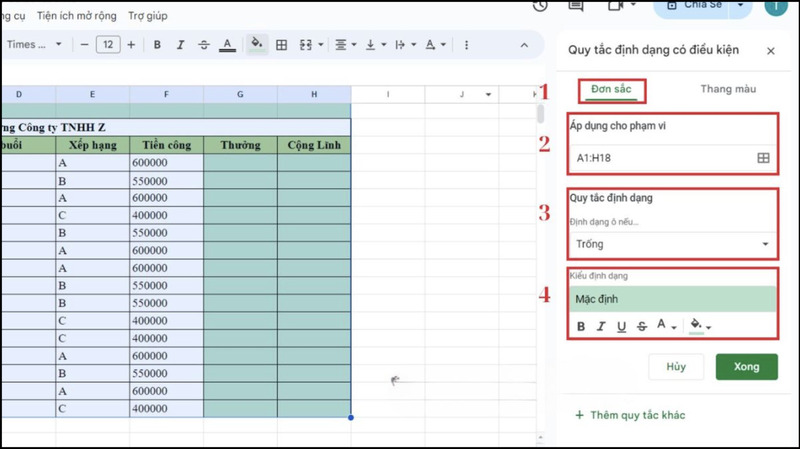The image size is (800, 449).
Task: Switch to the 'Thang màu' tab
Action: pyautogui.click(x=728, y=89)
